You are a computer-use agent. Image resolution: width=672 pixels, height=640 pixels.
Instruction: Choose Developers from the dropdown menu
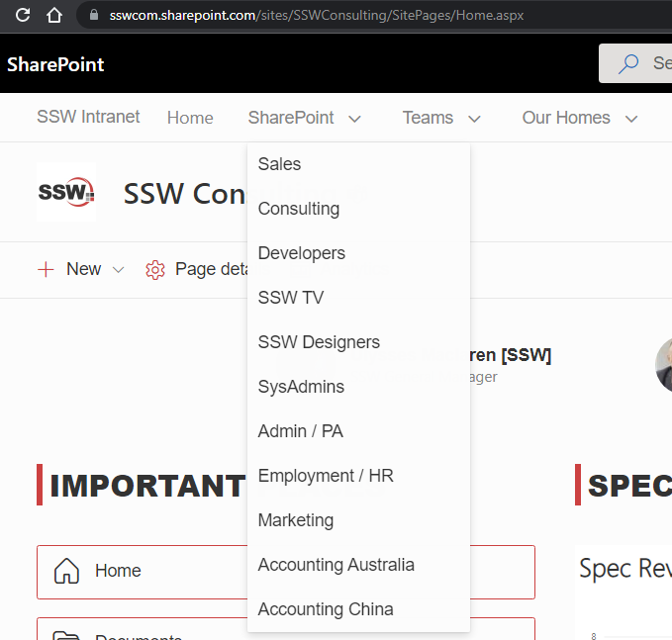(x=358, y=253)
